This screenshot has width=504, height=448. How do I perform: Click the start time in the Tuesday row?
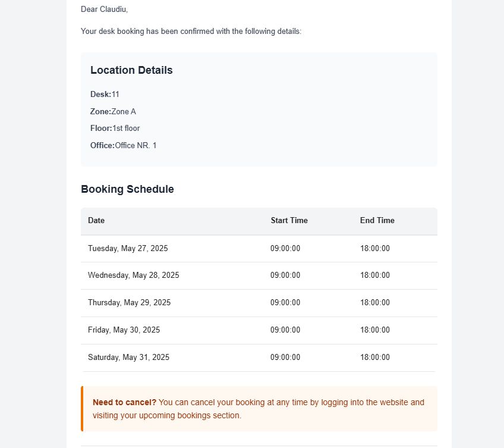pos(285,249)
